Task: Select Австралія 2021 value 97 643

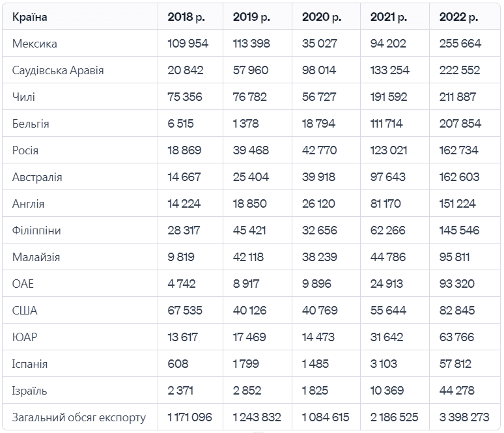Action: (x=388, y=177)
